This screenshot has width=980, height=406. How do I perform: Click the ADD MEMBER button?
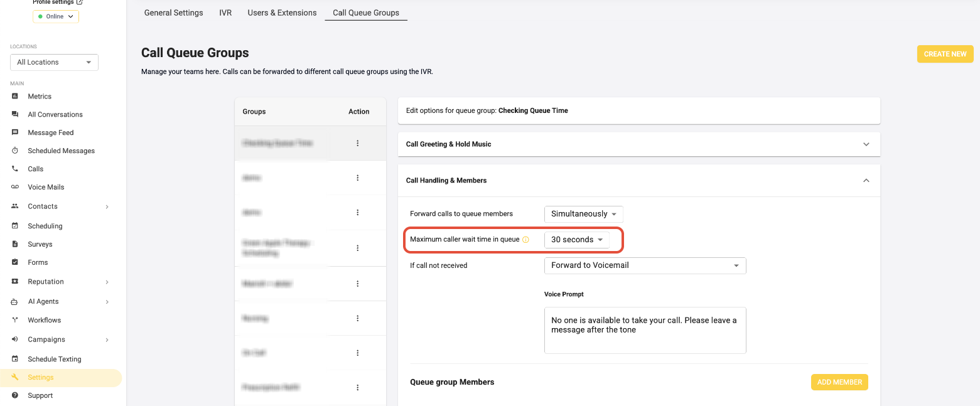click(839, 382)
